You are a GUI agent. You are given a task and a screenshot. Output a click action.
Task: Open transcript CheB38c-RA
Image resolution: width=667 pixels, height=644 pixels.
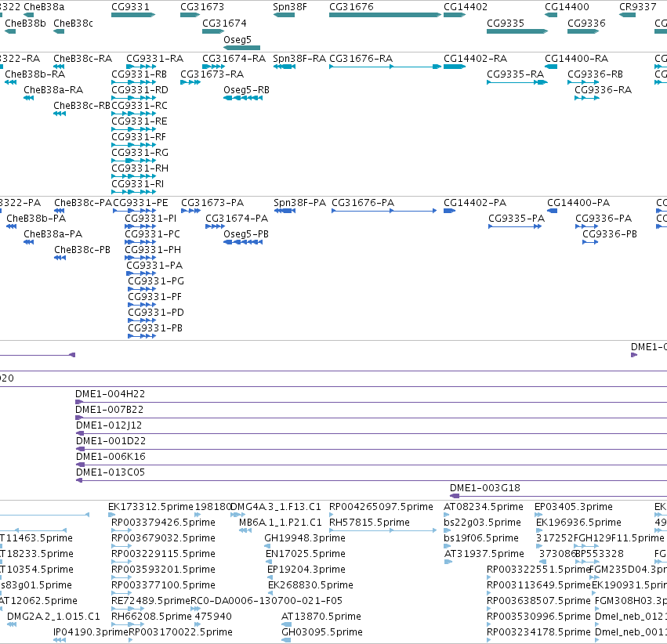tap(82, 58)
